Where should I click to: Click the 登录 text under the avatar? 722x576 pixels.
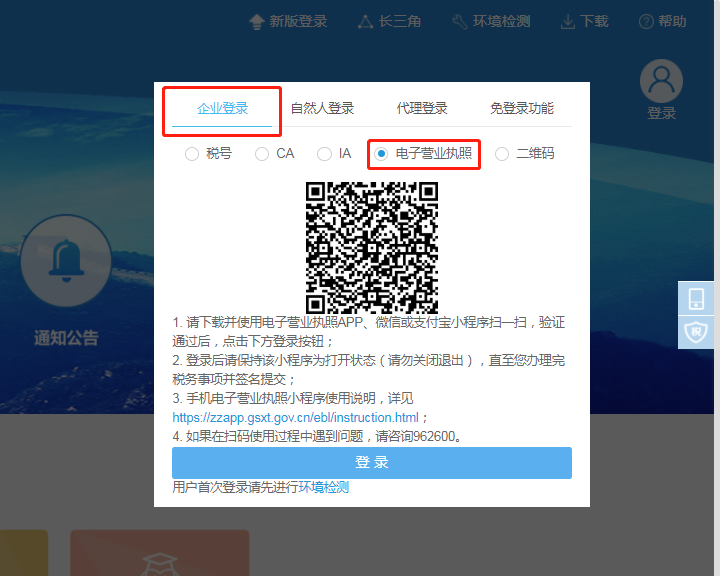(662, 113)
